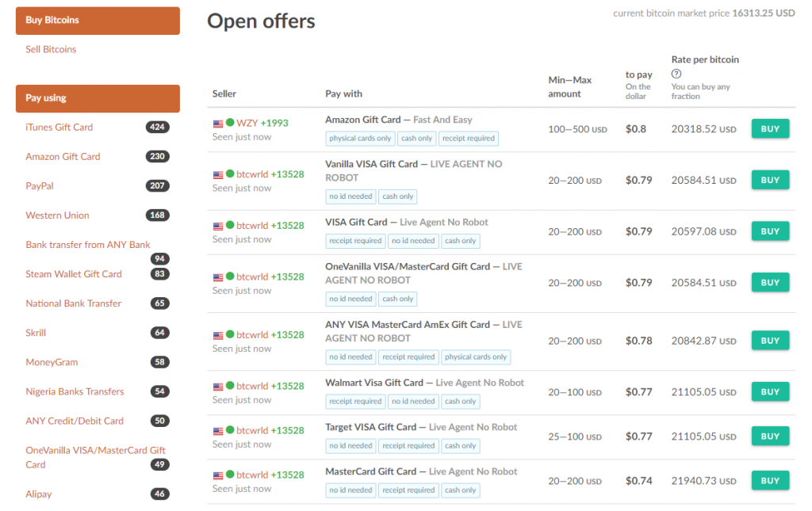Click the current bitcoin market price text

[704, 13]
